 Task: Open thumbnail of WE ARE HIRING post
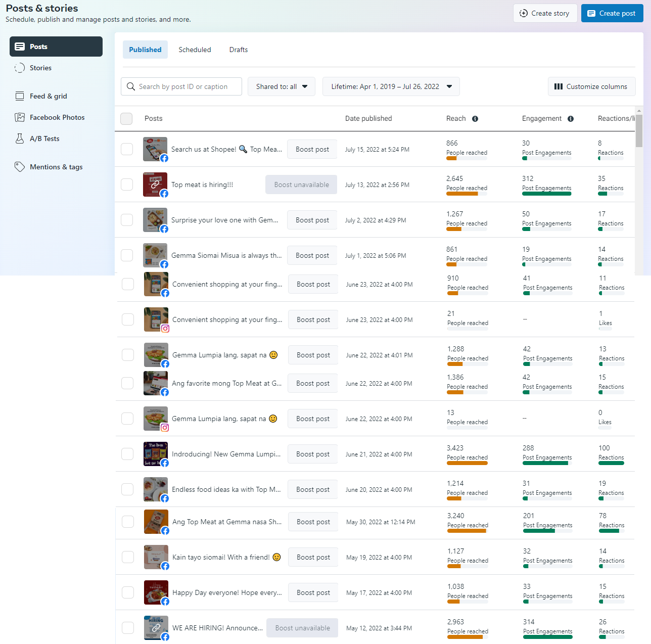click(x=156, y=628)
